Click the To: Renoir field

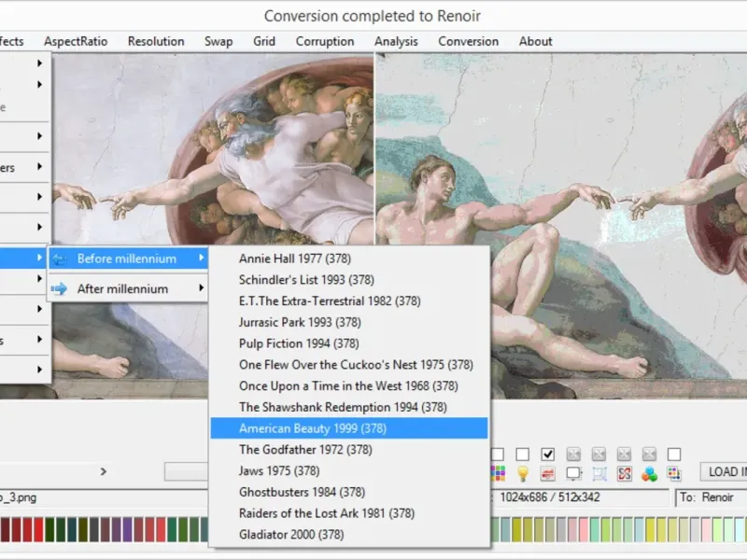(x=710, y=497)
